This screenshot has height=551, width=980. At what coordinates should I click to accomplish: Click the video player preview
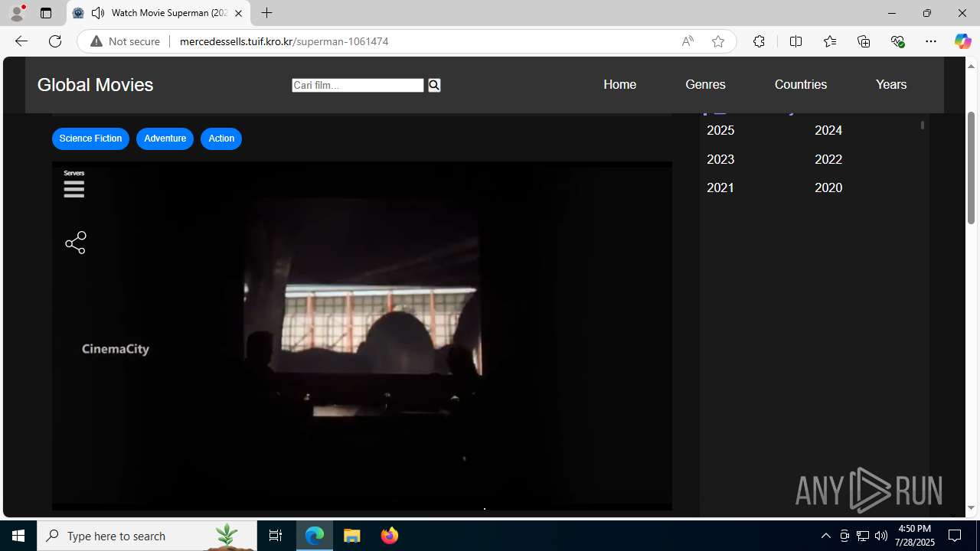362,336
